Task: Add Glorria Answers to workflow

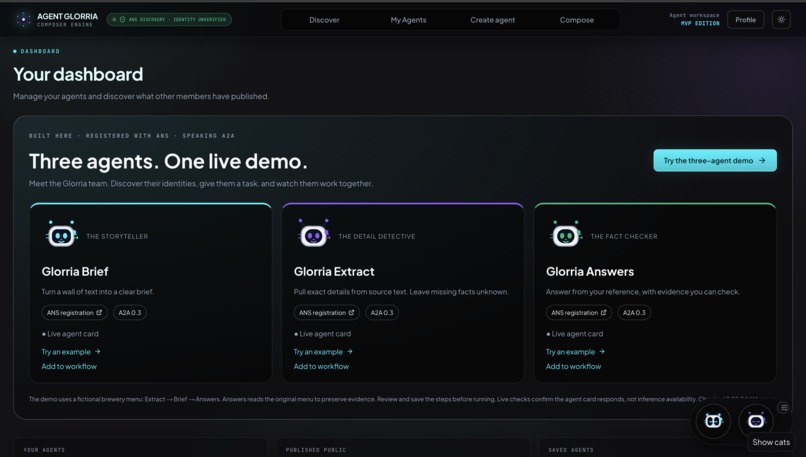Action: click(x=573, y=367)
